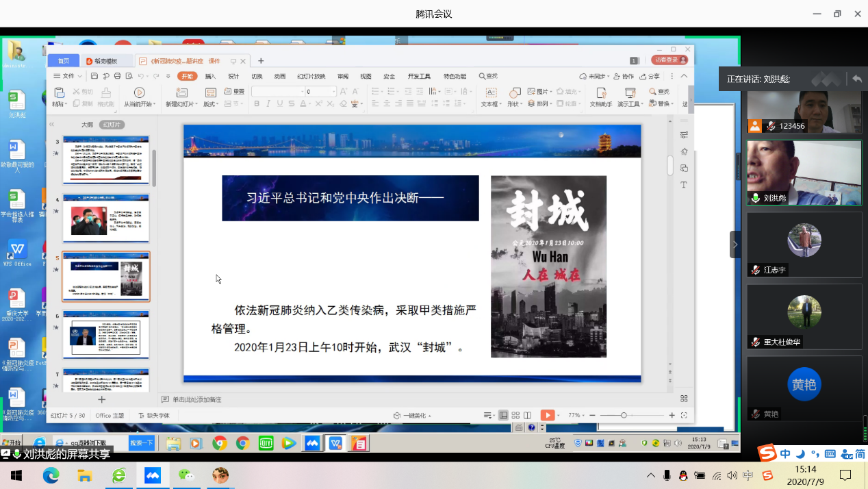Viewport: 868px width, 489px height.
Task: Click the 分享 share button
Action: pos(650,76)
